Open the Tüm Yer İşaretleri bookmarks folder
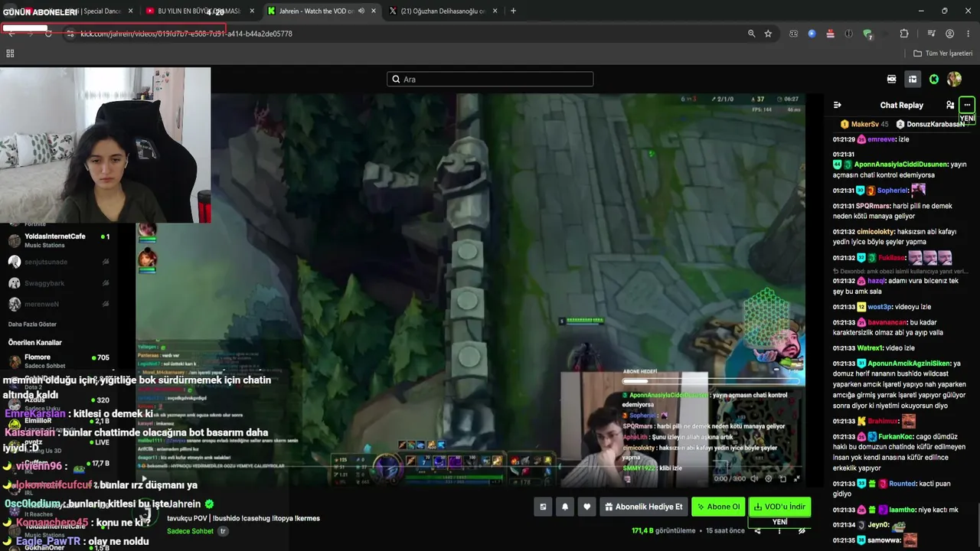This screenshot has height=551, width=980. [x=942, y=54]
